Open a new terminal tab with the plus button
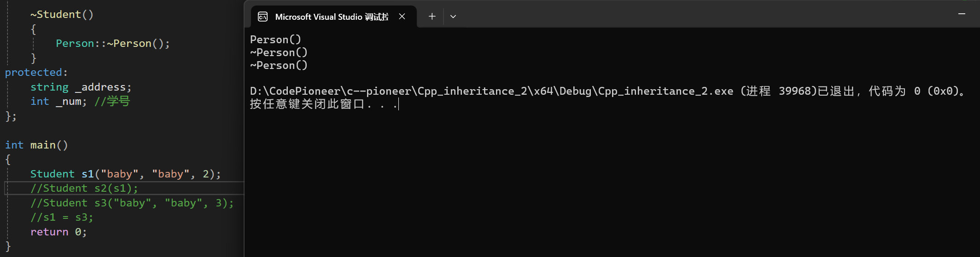Viewport: 980px width, 257px height. pyautogui.click(x=432, y=17)
